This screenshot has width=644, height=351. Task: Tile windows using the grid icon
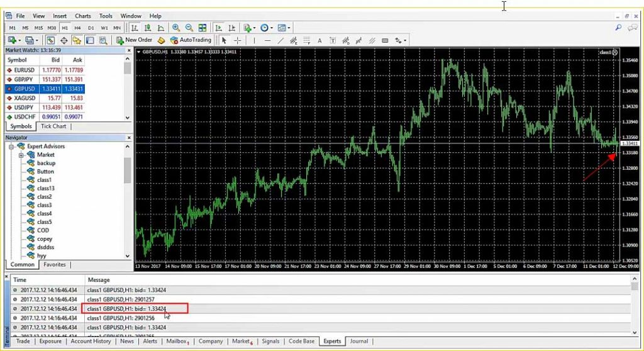tap(203, 28)
